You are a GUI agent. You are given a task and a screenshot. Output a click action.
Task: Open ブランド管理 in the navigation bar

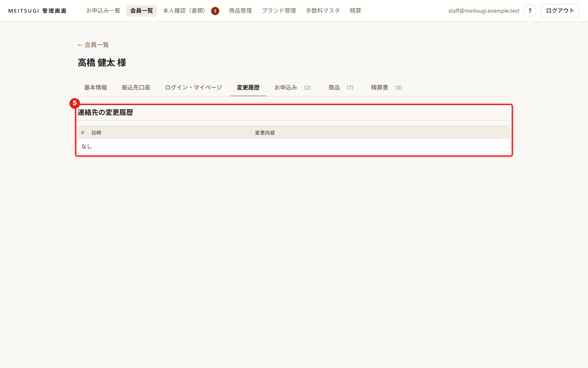pyautogui.click(x=279, y=11)
